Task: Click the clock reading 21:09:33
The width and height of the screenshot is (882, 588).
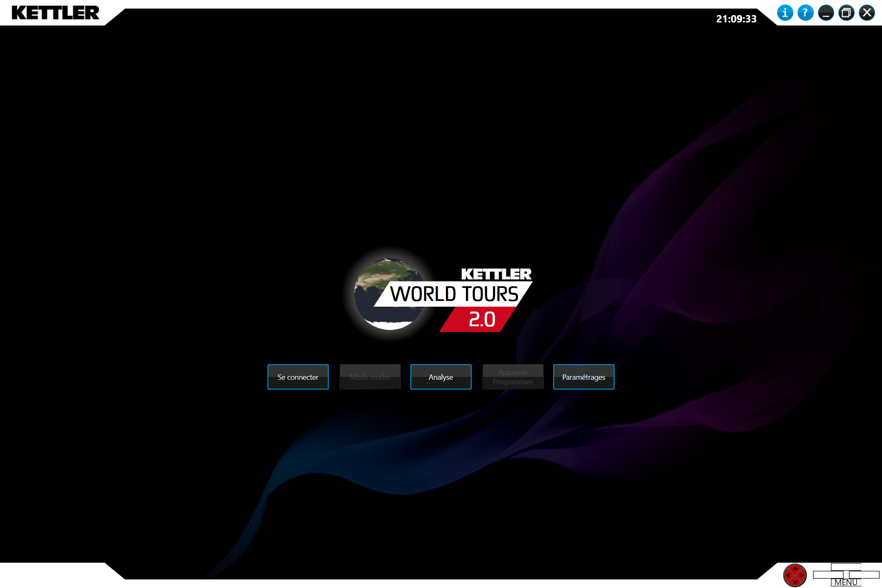Action: 736,19
